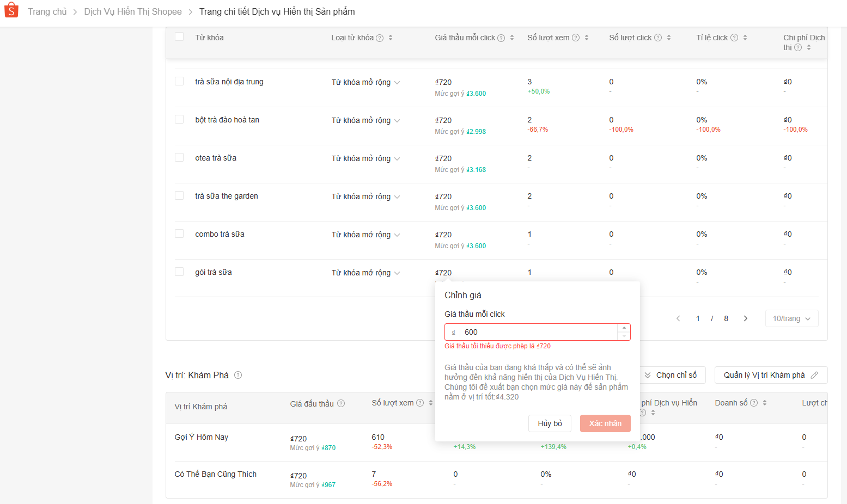Click the Shopee logo icon
The height and width of the screenshot is (504, 847).
[x=11, y=10]
